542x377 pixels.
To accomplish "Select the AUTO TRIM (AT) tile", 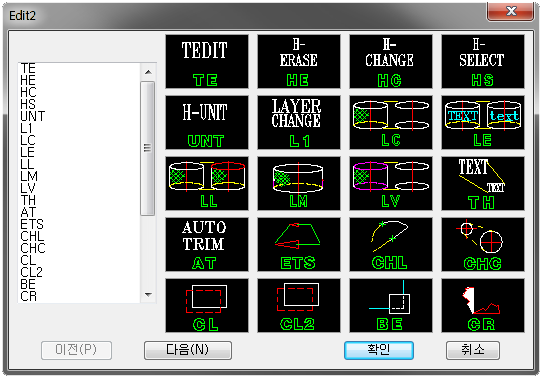I will (207, 244).
